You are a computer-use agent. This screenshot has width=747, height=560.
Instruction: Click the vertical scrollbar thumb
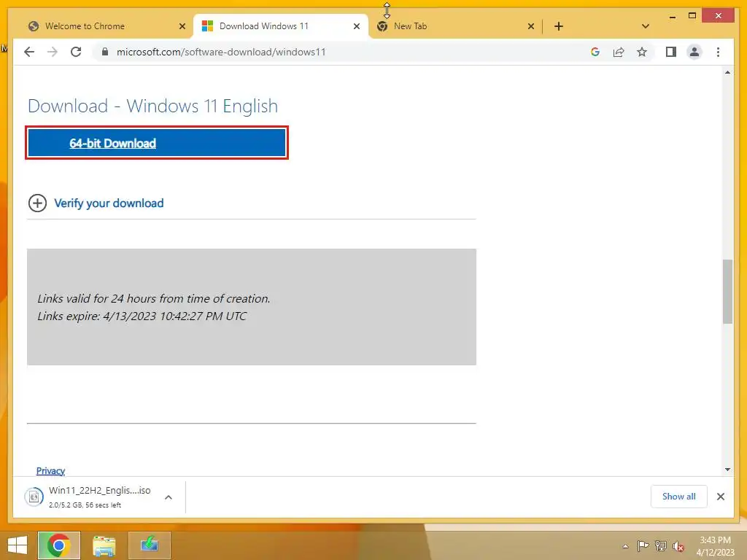click(727, 292)
